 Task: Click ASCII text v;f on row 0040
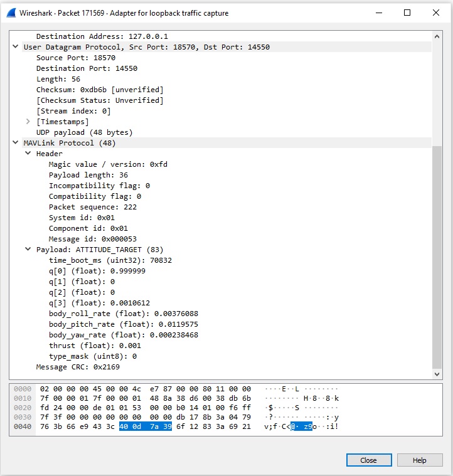[270, 426]
